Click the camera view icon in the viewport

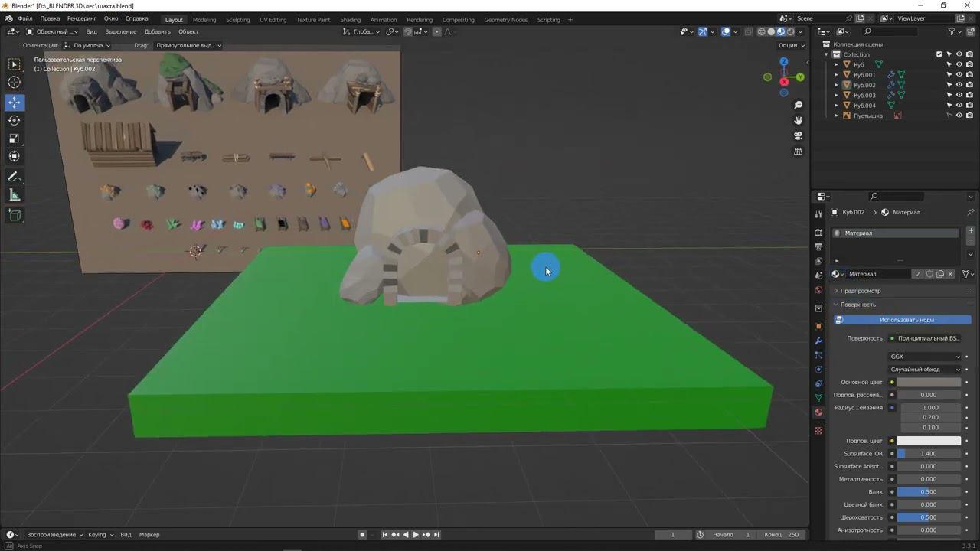click(x=798, y=136)
